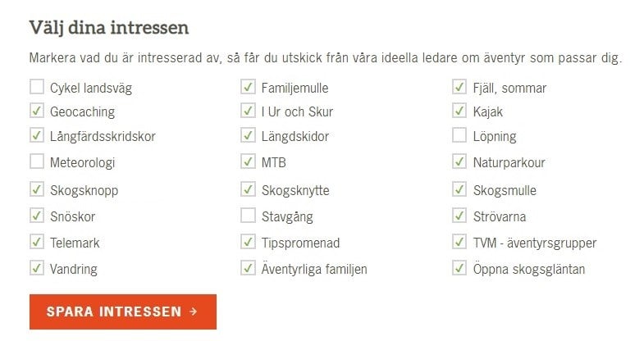Untick the Fjäll, sommar checkbox
This screenshot has height=341, width=644.
pos(459,87)
